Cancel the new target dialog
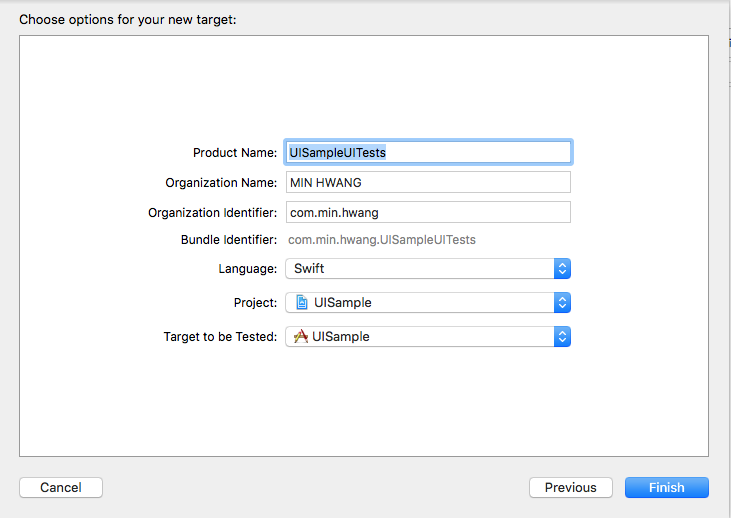This screenshot has height=518, width=731. [61, 487]
